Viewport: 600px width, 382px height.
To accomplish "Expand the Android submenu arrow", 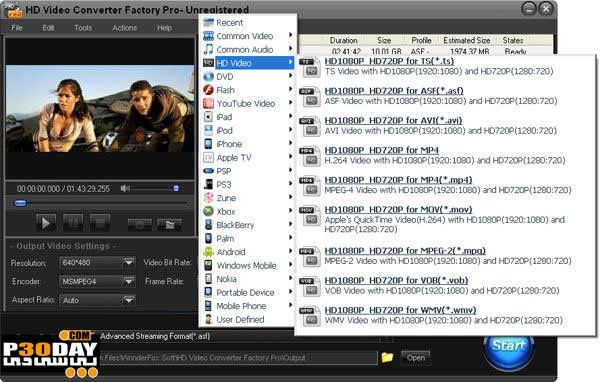I will [x=290, y=251].
